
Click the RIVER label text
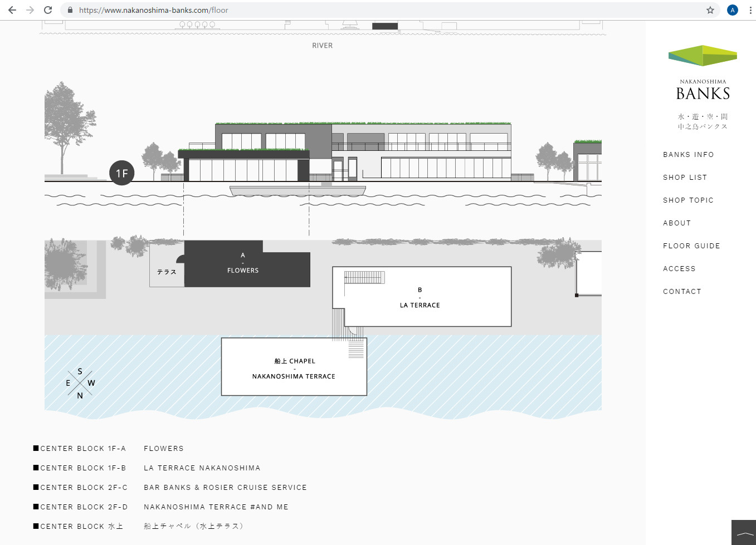coord(323,46)
